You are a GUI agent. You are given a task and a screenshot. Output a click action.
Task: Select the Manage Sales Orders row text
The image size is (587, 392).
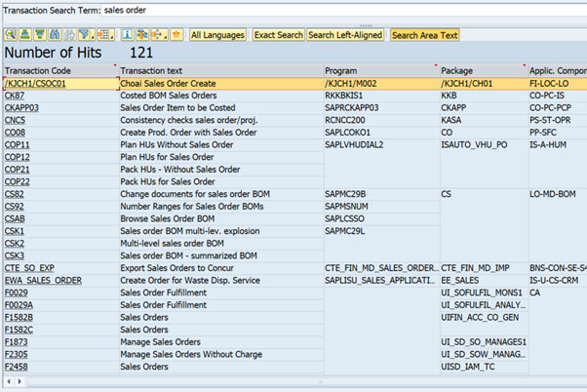tap(161, 341)
